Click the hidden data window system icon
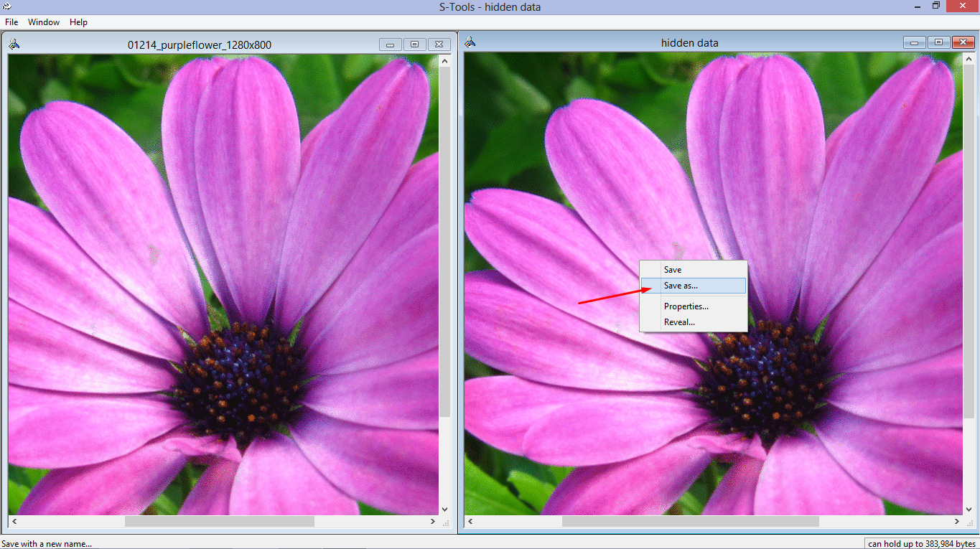This screenshot has height=549, width=980. tap(470, 43)
